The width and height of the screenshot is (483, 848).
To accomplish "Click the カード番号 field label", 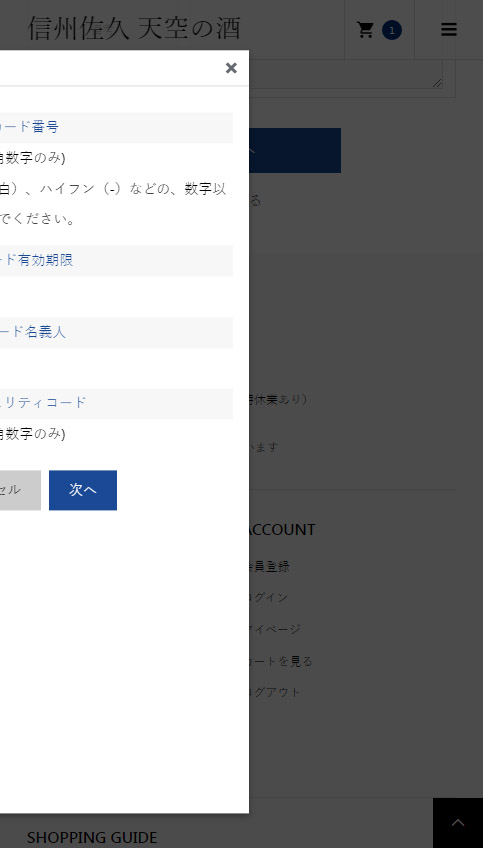I will [29, 127].
